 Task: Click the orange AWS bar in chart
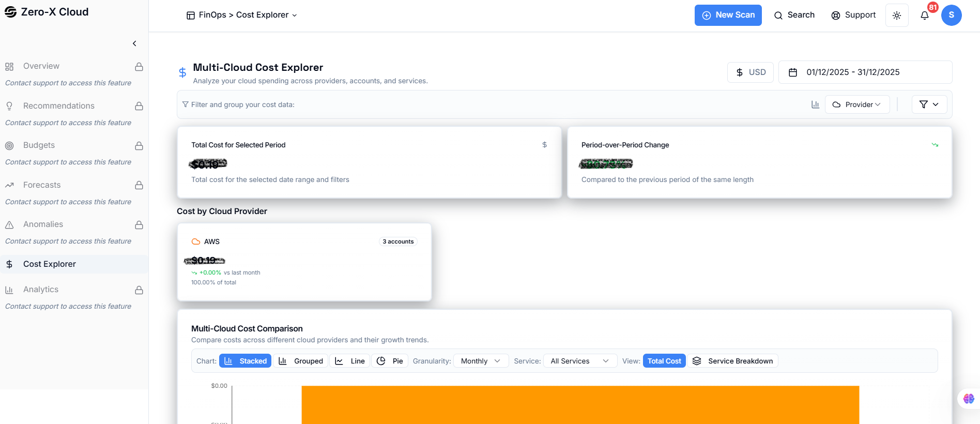pos(580,405)
